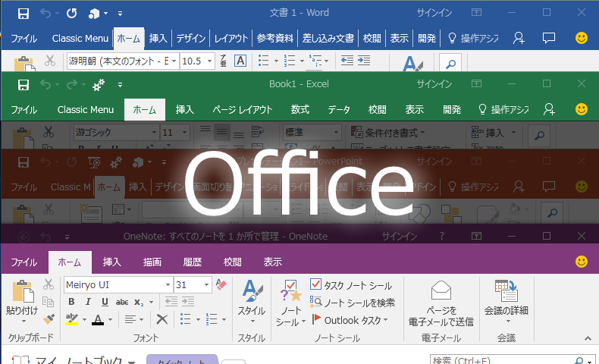The width and height of the screenshot is (599, 364).
Task: Expand the OneNote paste (貼り付け) arrow
Action: (x=23, y=322)
